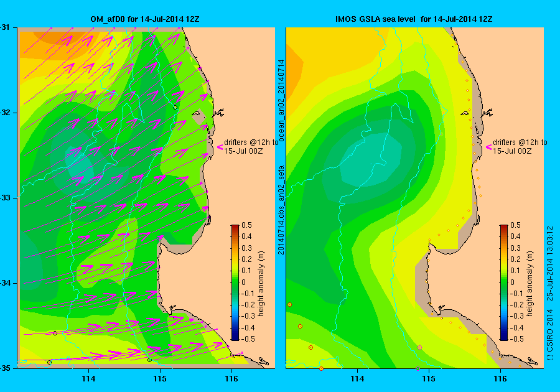Click the 115 longitude label under left map
The height and width of the screenshot is (392, 560).
(160, 379)
